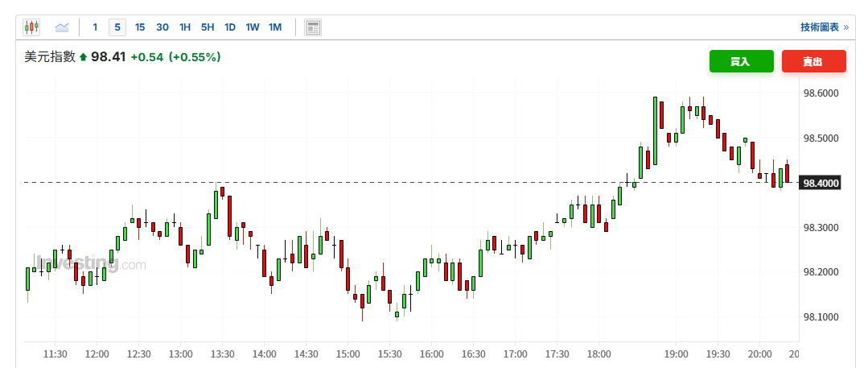Click the 16:00 time axis label

point(431,354)
